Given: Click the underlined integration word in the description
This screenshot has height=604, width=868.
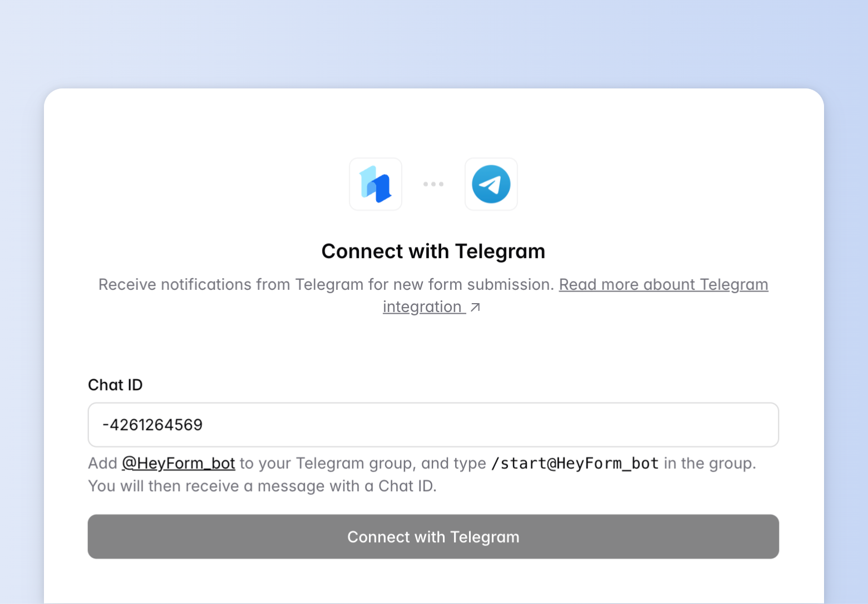Looking at the screenshot, I should tap(424, 306).
